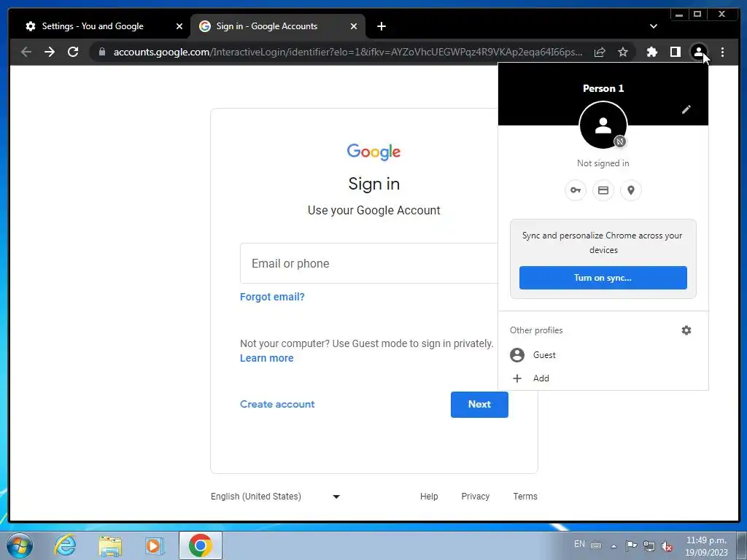Viewport: 747px width, 560px height.
Task: Close the Sign in - Google Accounts tab
Action: tap(354, 26)
